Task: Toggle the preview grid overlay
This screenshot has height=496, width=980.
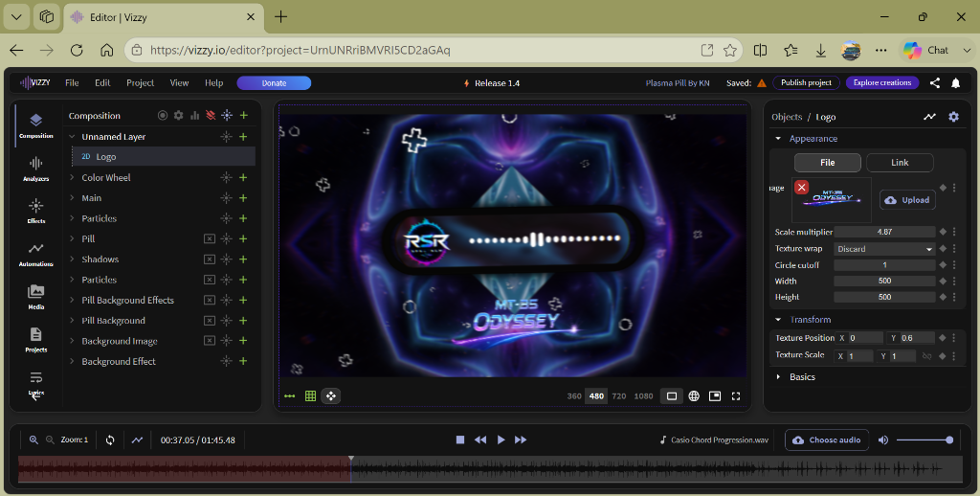Action: pyautogui.click(x=310, y=395)
